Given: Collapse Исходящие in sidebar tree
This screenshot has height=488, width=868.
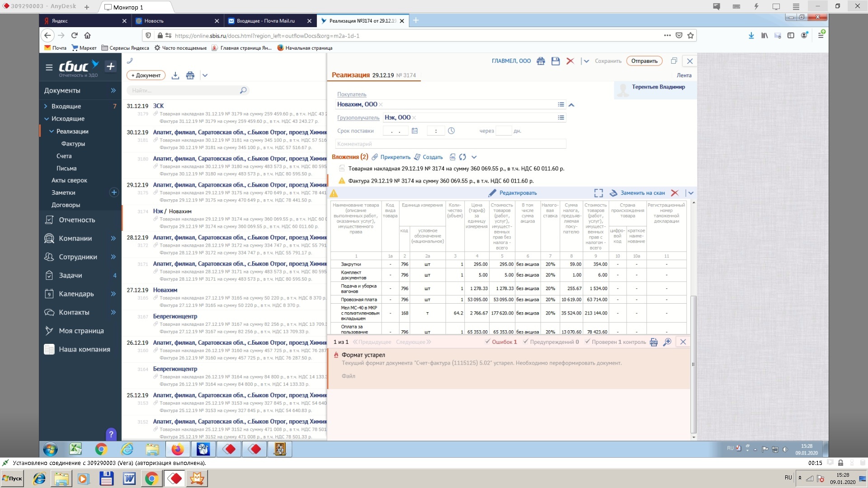Looking at the screenshot, I should click(x=47, y=119).
